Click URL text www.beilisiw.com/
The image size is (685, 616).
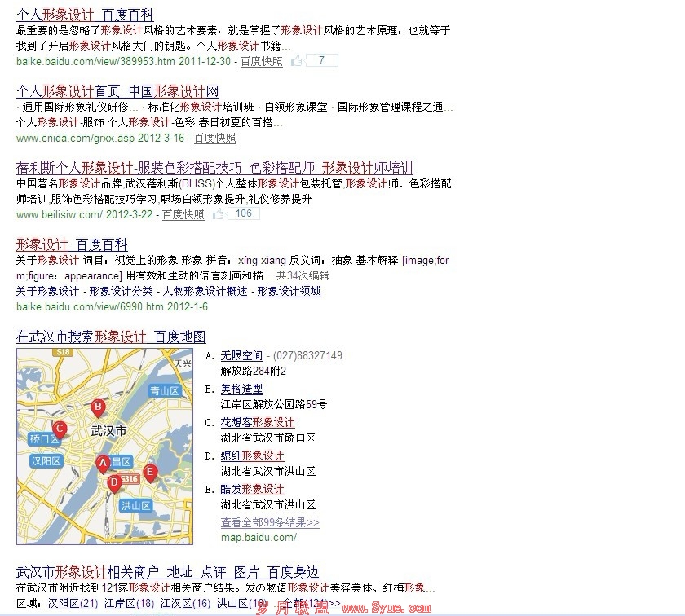point(60,214)
